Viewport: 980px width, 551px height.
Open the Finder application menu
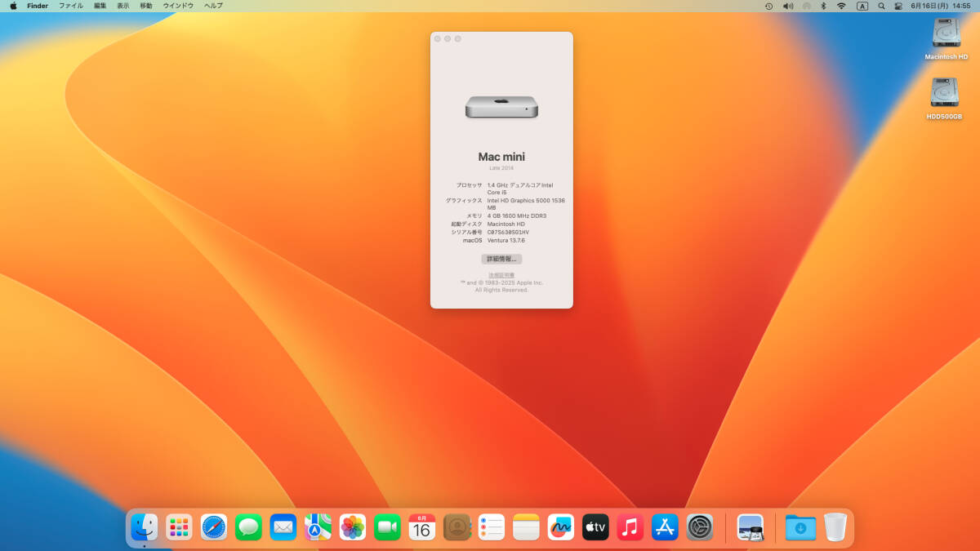click(38, 6)
